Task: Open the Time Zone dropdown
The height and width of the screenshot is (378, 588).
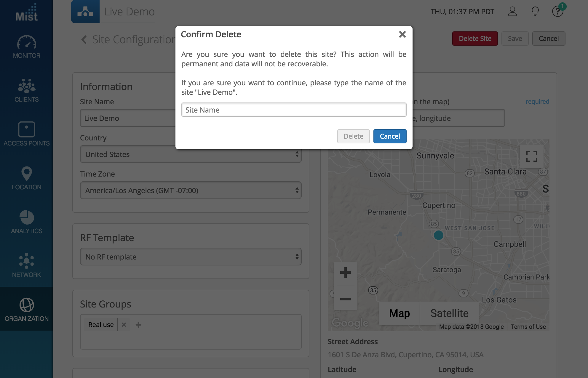Action: click(x=191, y=190)
